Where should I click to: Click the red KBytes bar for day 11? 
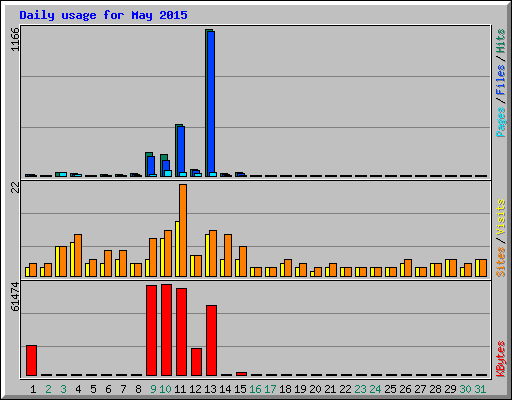pos(181,332)
